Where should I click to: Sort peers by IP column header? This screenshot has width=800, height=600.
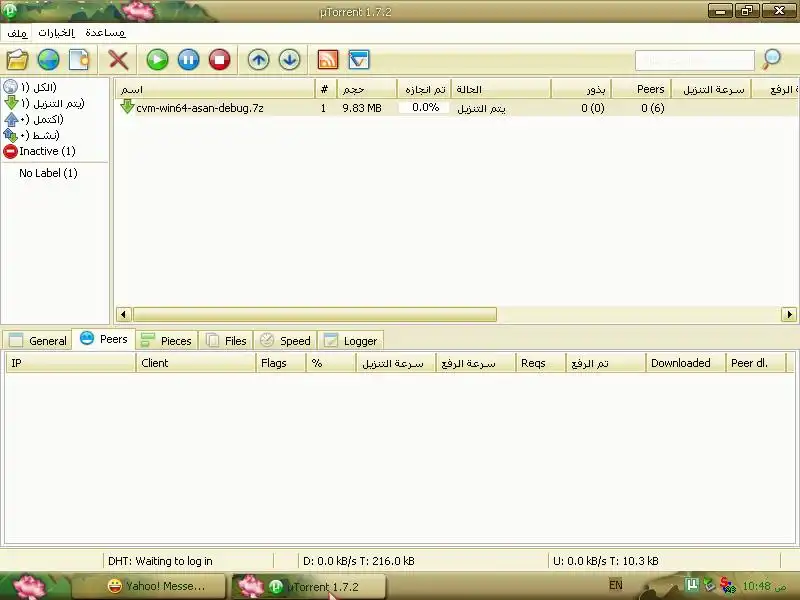[x=70, y=363]
